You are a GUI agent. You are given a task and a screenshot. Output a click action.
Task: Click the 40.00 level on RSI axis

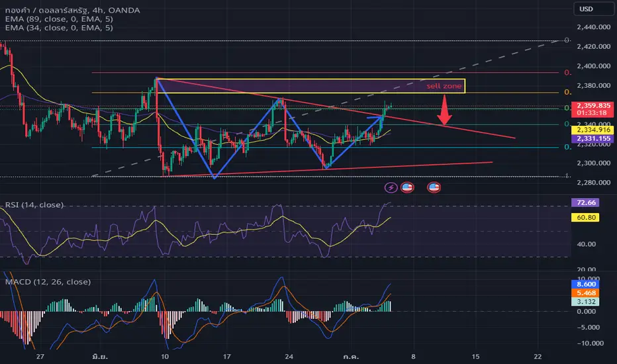[x=587, y=244]
